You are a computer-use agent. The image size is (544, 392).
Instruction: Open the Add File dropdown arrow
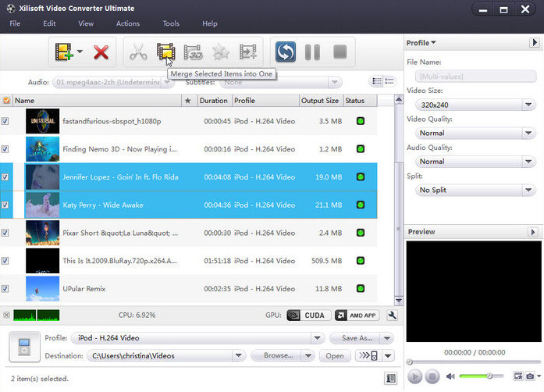point(80,52)
